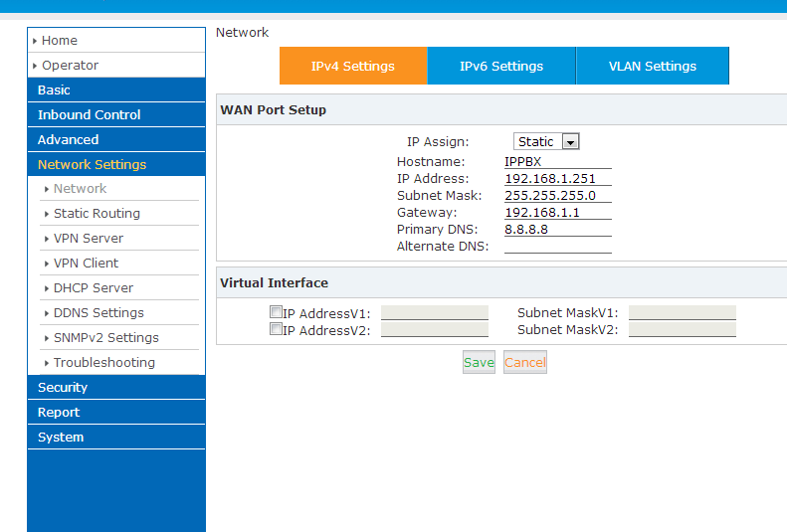Enable the IP AddressV1 checkbox
The width and height of the screenshot is (787, 532).
(x=276, y=312)
